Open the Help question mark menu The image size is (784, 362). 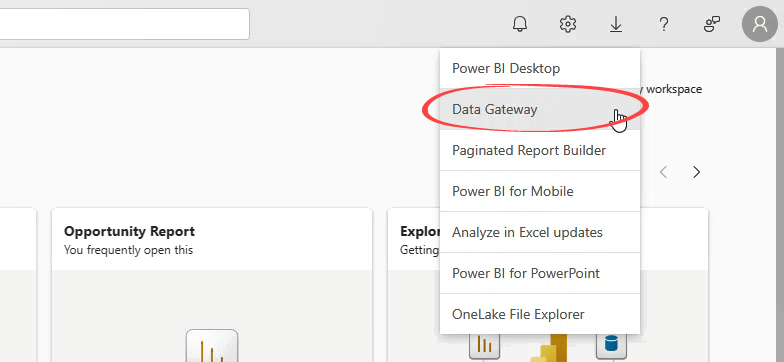664,24
